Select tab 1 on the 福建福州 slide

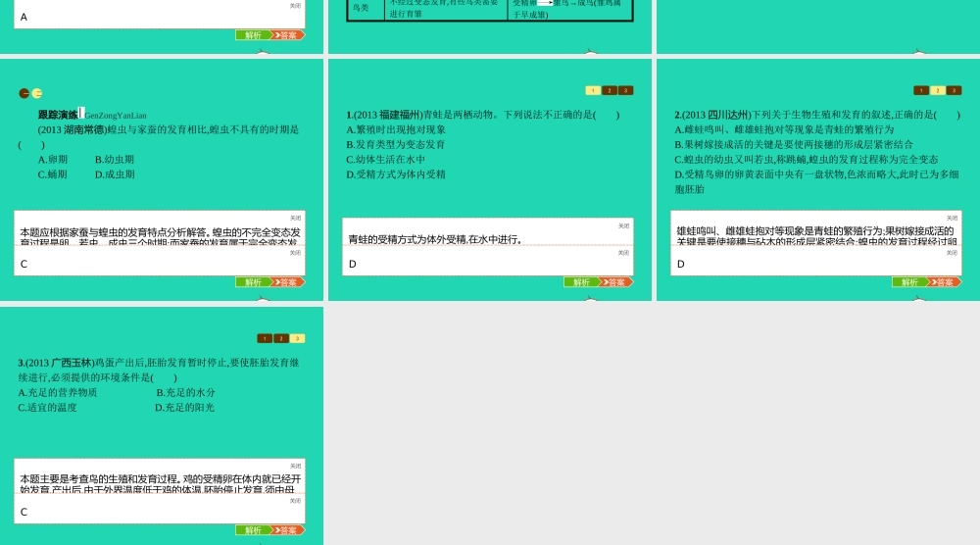point(593,90)
